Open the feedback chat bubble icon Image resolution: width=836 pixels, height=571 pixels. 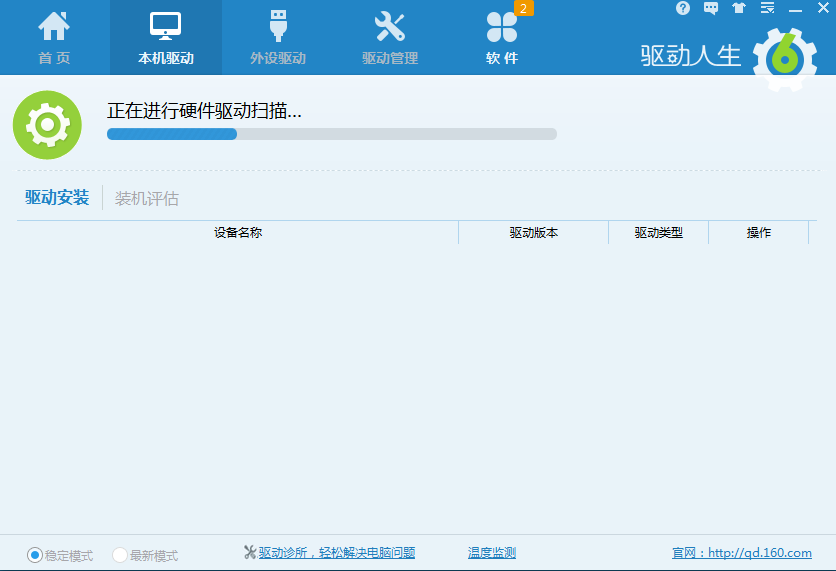pos(711,8)
